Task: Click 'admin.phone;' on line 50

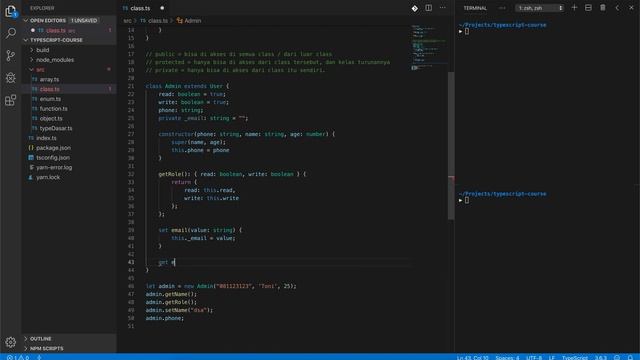Action: pyautogui.click(x=164, y=318)
